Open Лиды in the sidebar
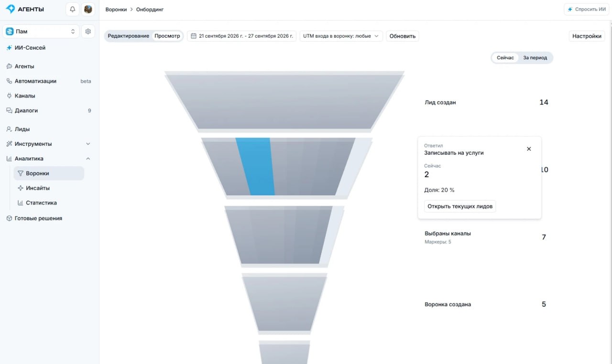 pos(22,129)
